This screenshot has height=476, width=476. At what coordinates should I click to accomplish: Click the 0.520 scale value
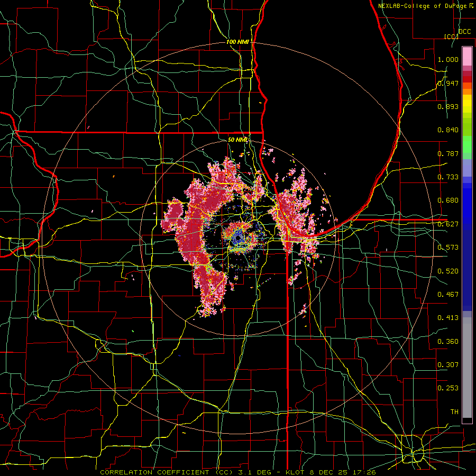click(x=448, y=271)
